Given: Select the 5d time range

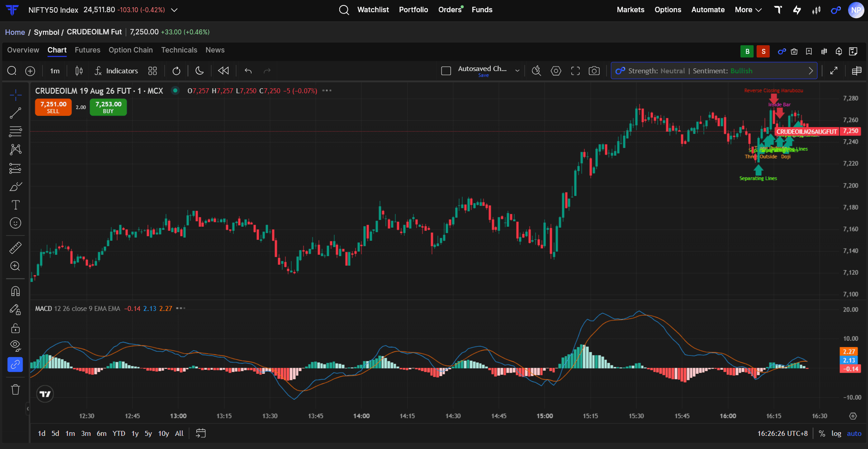Looking at the screenshot, I should tap(55, 434).
